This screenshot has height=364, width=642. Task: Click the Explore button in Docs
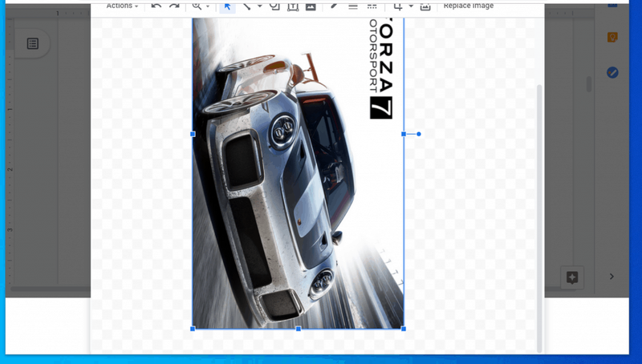(x=572, y=277)
